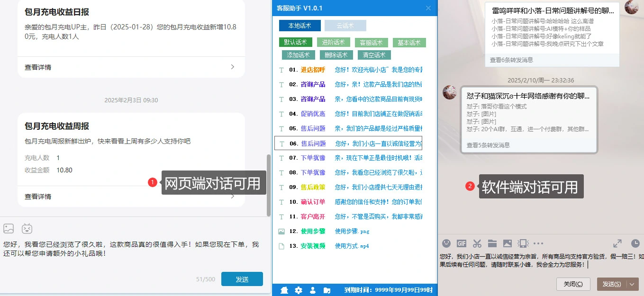Viewport: 644px width, 296px height.
Task: Click the 关闭(C) button
Action: click(573, 284)
